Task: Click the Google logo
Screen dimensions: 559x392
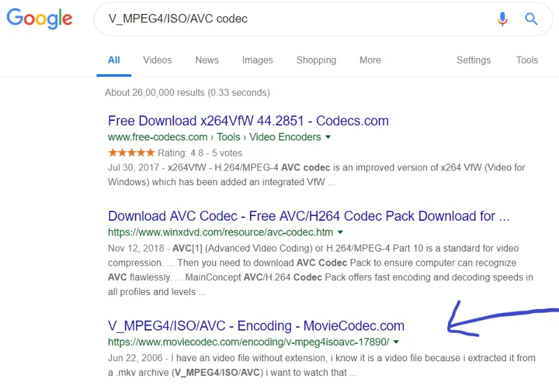Action: (x=39, y=19)
